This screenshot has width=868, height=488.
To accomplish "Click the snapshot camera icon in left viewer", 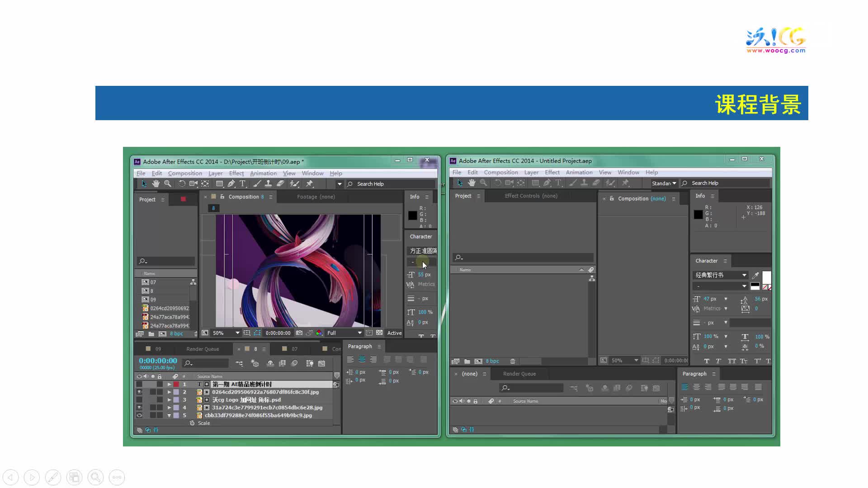I will point(299,333).
